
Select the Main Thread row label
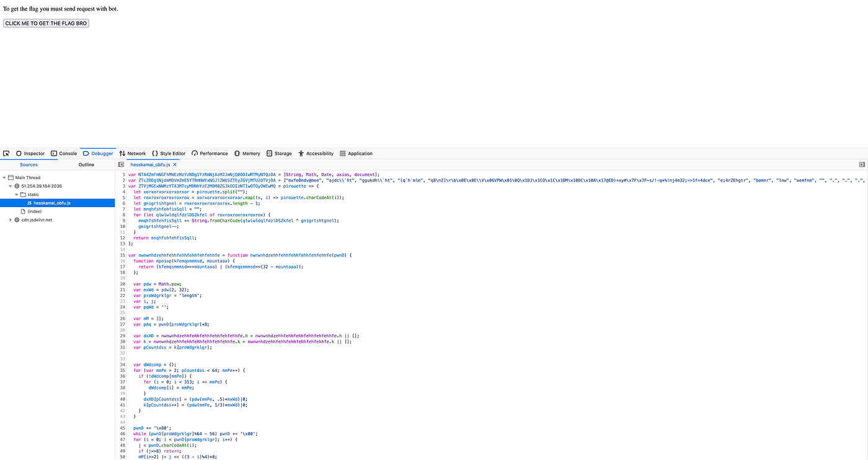pyautogui.click(x=28, y=178)
